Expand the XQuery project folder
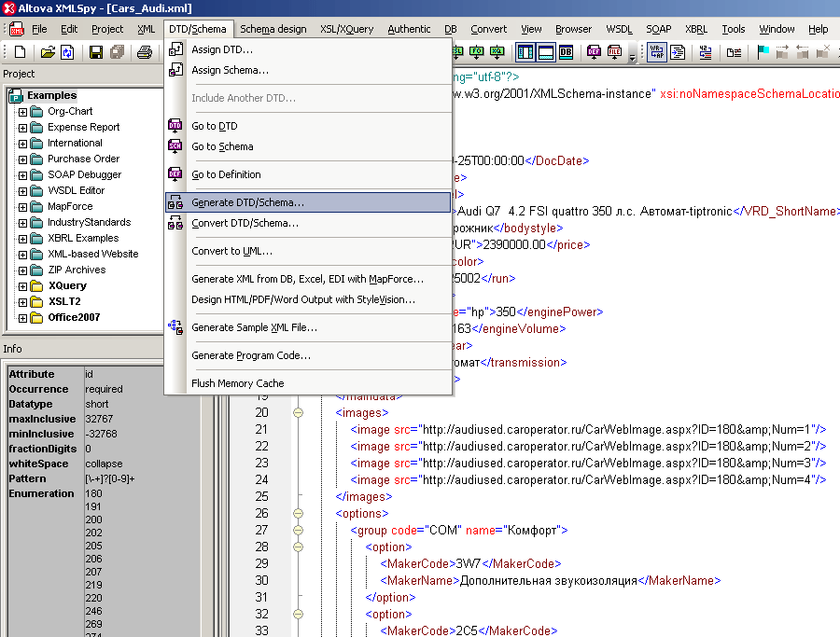This screenshot has height=637, width=840. tap(22, 286)
